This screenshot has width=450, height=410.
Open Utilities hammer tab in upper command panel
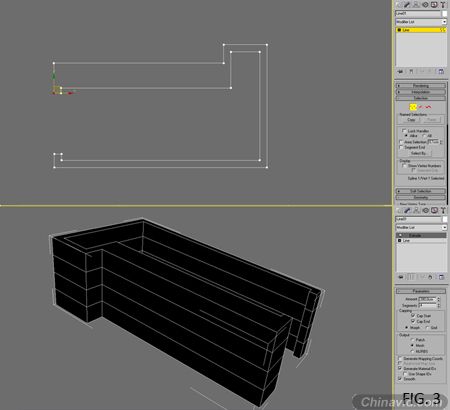pos(443,4)
